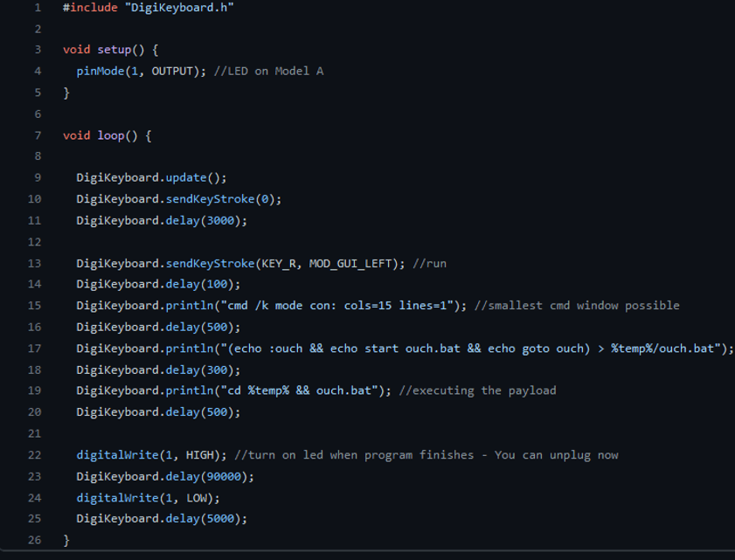Click line number 22 in the gutter
This screenshot has height=560, width=735.
click(x=34, y=455)
